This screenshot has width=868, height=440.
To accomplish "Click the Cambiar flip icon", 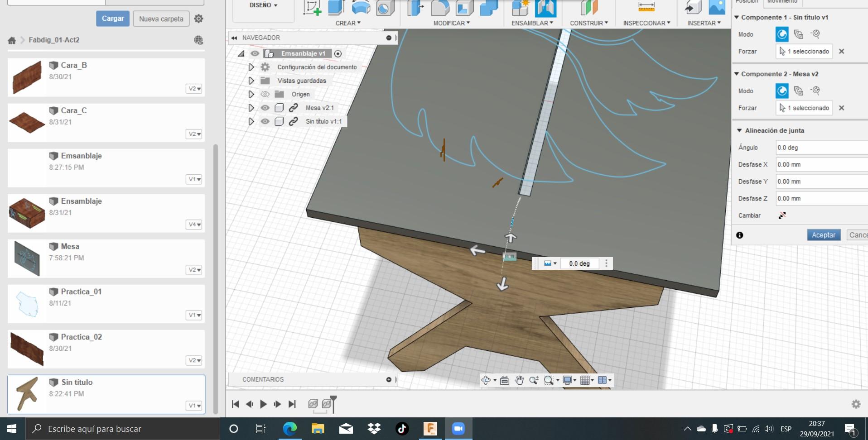I will [782, 215].
